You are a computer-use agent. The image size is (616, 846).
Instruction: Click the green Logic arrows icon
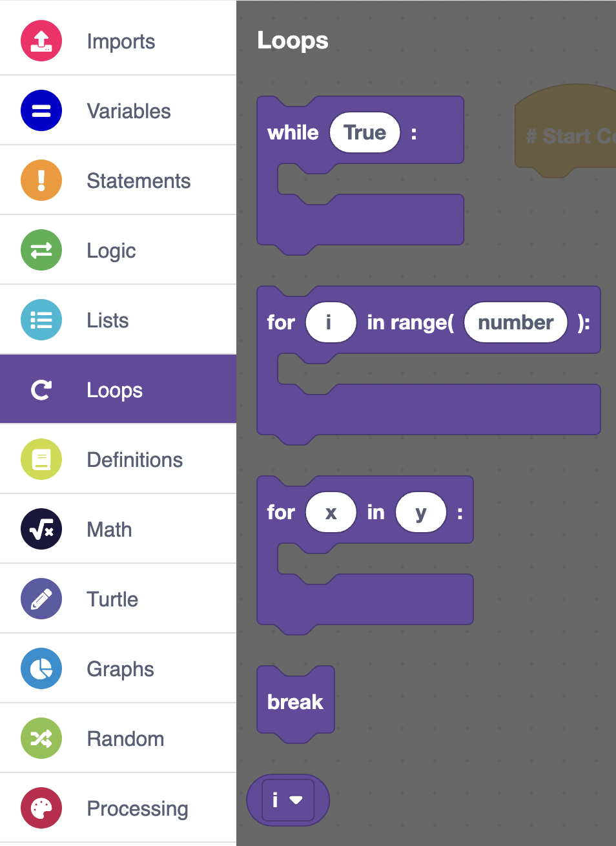41,250
